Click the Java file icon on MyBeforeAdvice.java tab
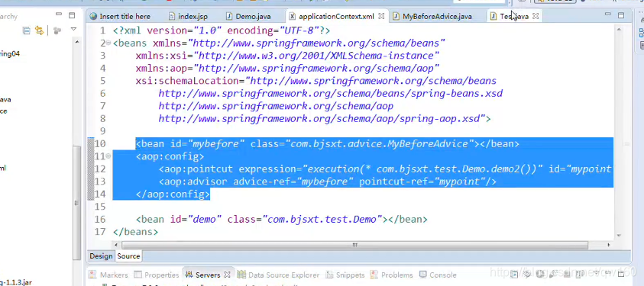The image size is (644, 286). [396, 16]
